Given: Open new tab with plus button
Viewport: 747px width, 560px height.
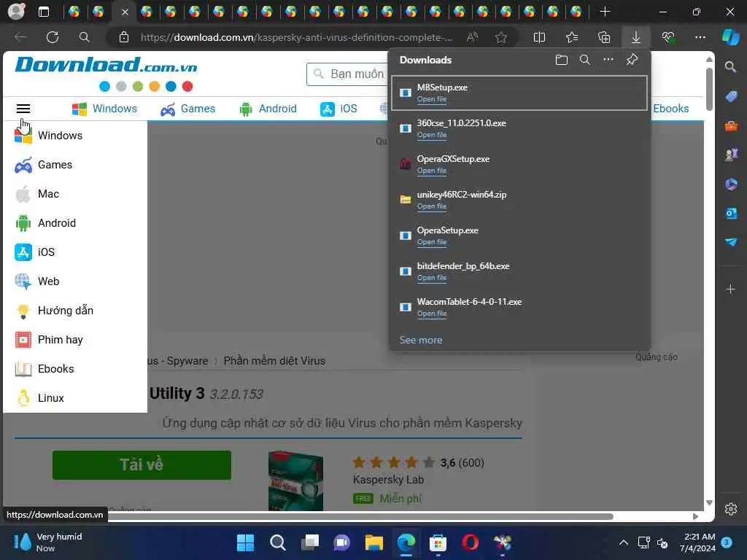Looking at the screenshot, I should point(605,12).
